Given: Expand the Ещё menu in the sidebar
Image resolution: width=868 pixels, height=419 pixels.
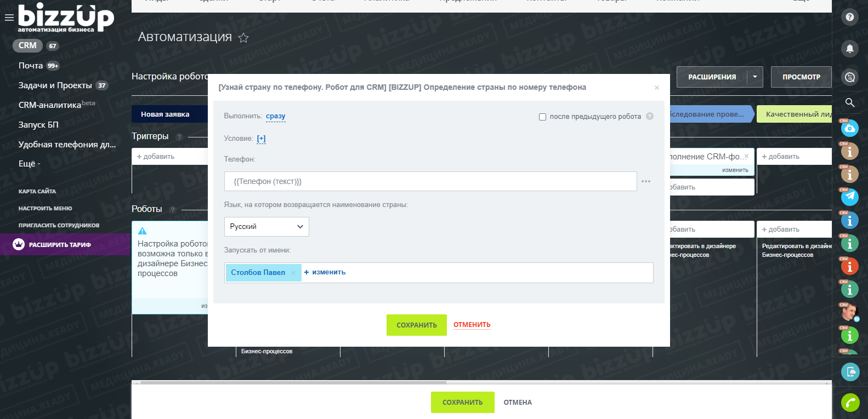Looking at the screenshot, I should click(x=29, y=164).
